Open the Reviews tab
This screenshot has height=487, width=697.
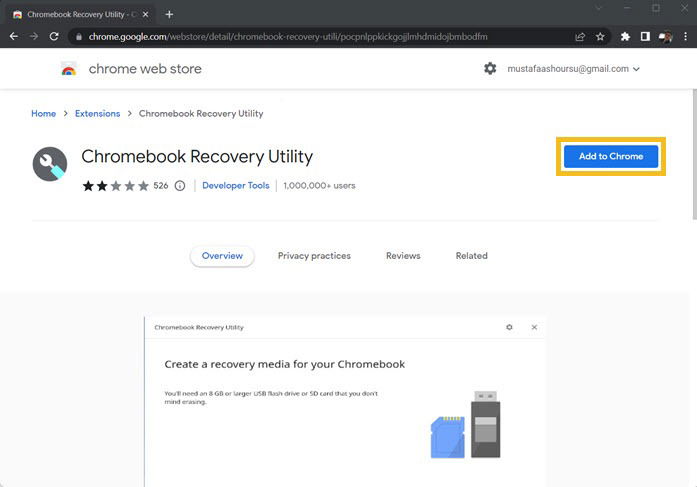click(x=403, y=256)
